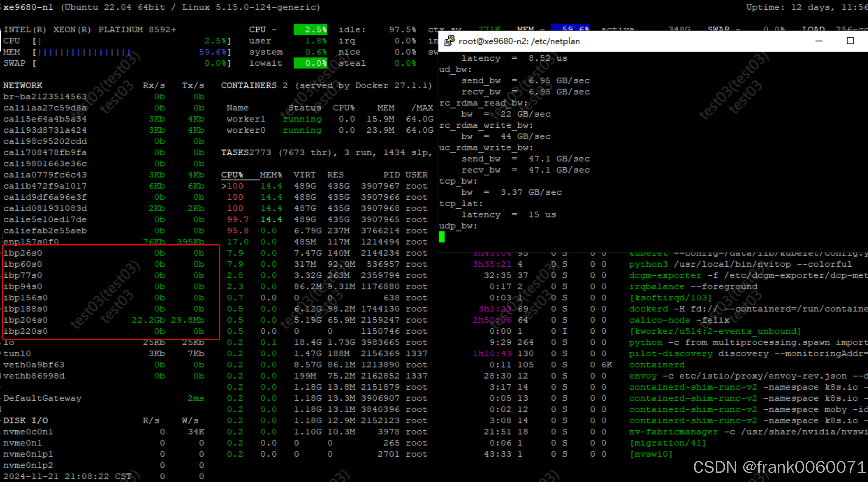
Task: Maximize the /etc/netplan terminal window
Action: coord(850,41)
